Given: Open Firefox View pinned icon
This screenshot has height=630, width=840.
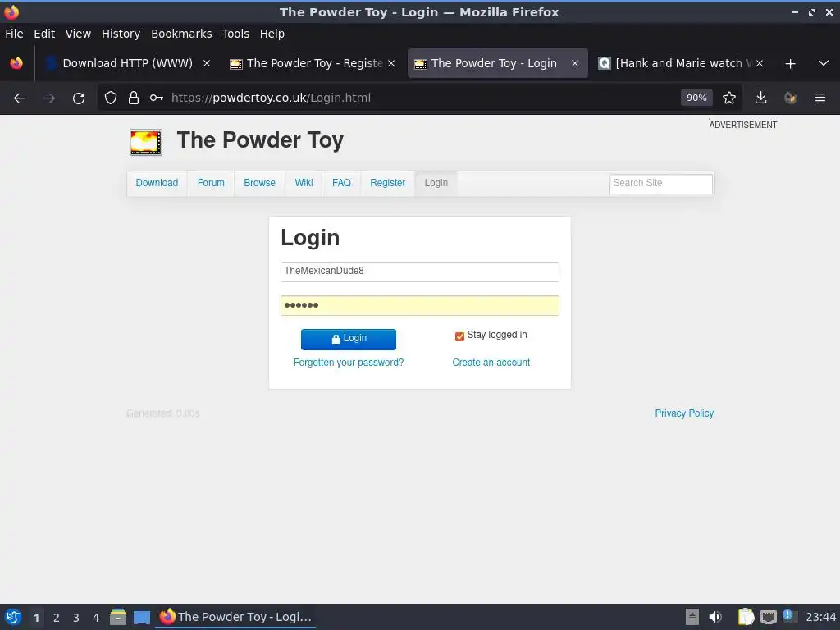Looking at the screenshot, I should pyautogui.click(x=16, y=63).
